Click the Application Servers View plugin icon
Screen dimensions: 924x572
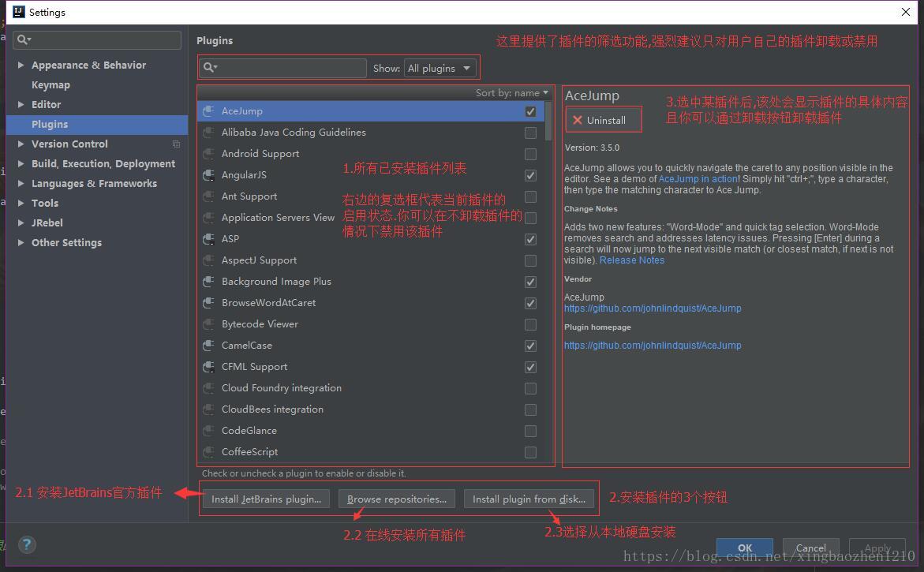click(208, 218)
